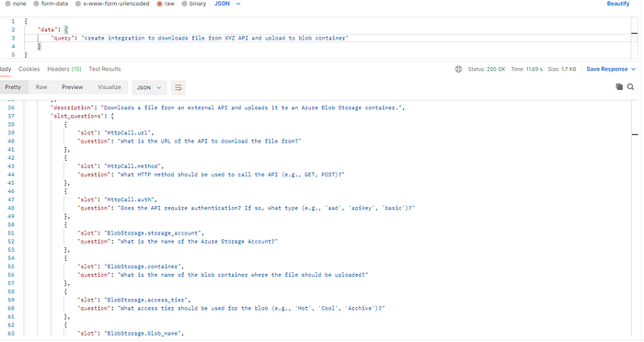Viewport: 644px width, 342px height.
Task: Select the binary body radio button
Action: pos(184,4)
